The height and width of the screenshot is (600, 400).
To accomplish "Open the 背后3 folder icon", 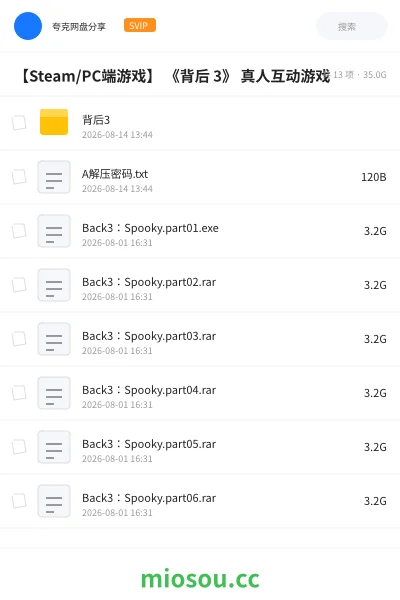I will click(x=54, y=122).
